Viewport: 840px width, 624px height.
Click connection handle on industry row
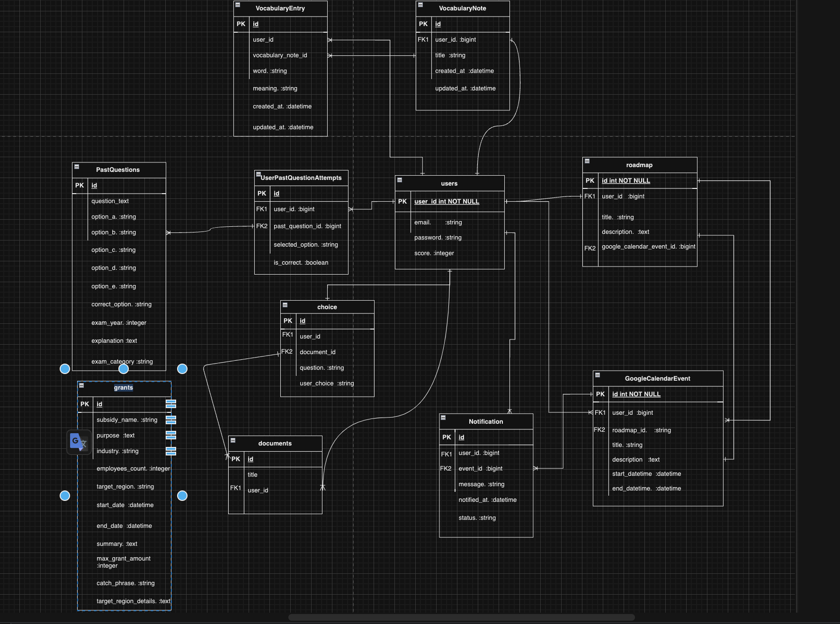coord(171,451)
